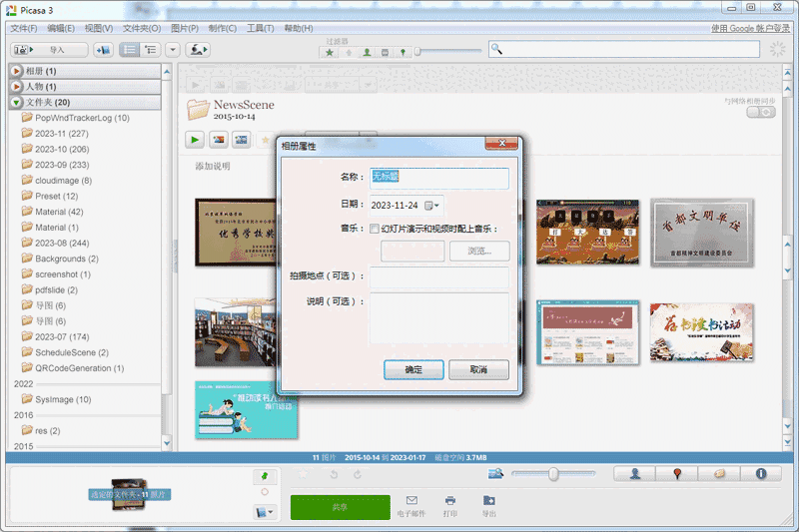Rotate photo counterclockwise icon
This screenshot has width=799, height=532.
pos(334,474)
